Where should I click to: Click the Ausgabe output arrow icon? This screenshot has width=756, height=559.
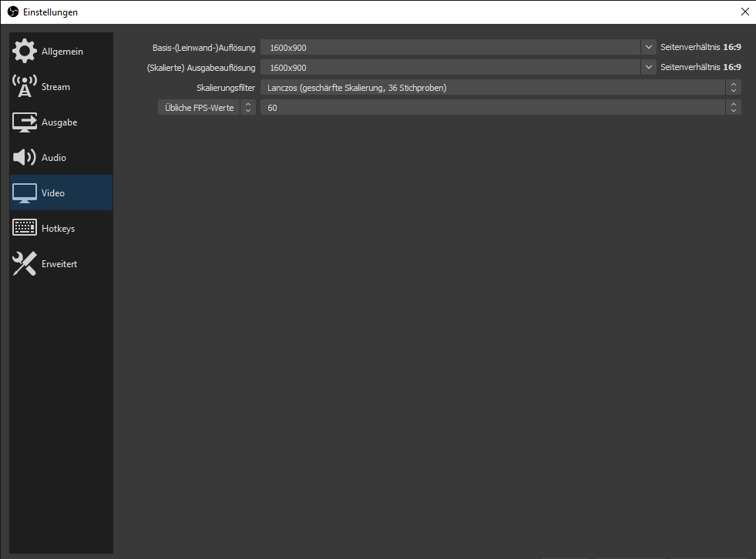coord(25,122)
